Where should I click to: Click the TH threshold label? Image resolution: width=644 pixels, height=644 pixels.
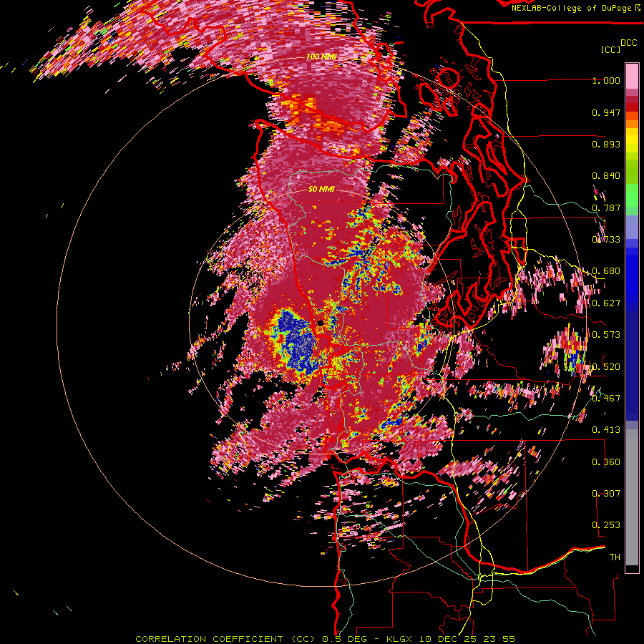pyautogui.click(x=615, y=557)
